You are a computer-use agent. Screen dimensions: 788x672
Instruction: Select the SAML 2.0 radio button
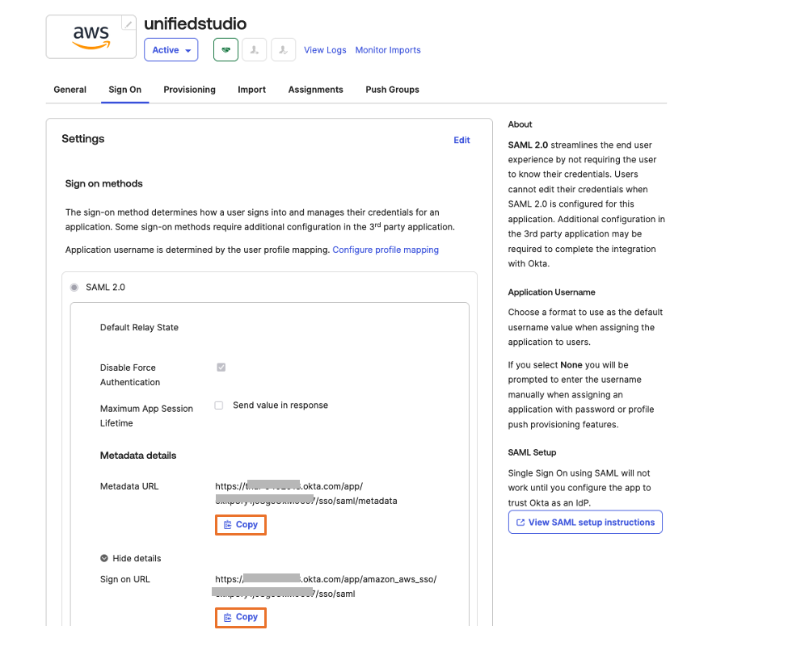pos(74,287)
